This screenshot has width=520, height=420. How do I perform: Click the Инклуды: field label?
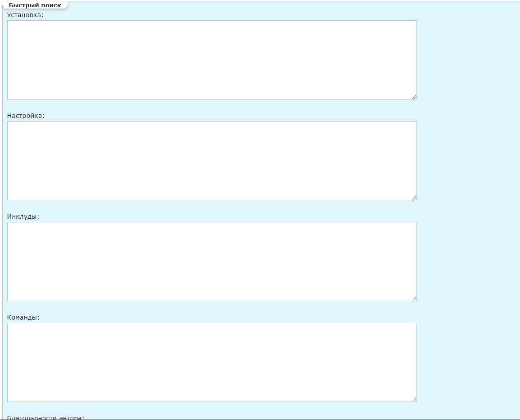tap(23, 217)
